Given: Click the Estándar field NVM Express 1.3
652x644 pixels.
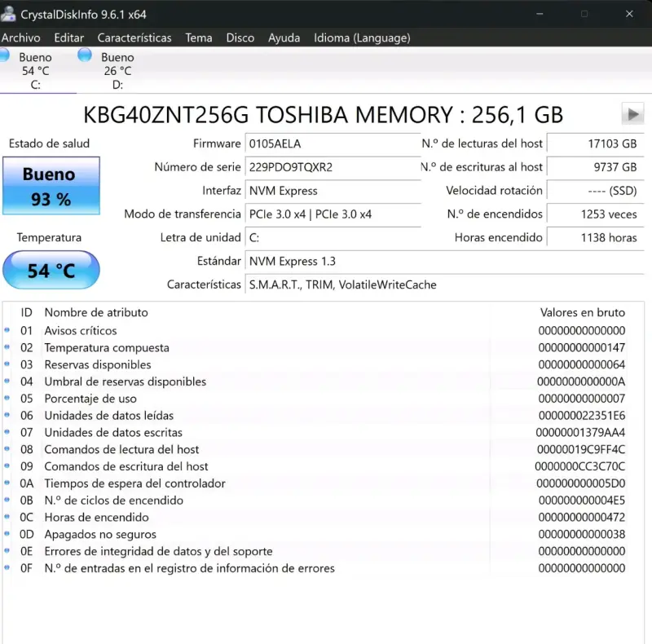Looking at the screenshot, I should (444, 261).
